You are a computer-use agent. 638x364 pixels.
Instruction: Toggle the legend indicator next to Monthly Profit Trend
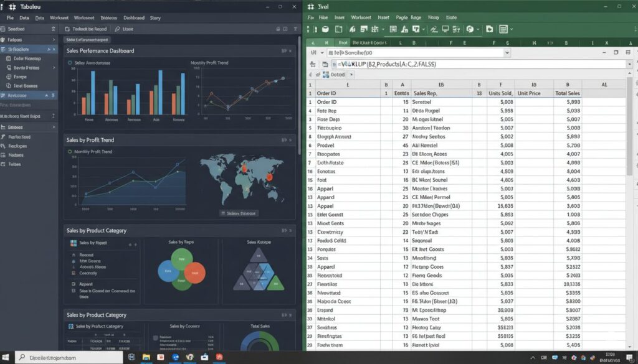coord(70,151)
